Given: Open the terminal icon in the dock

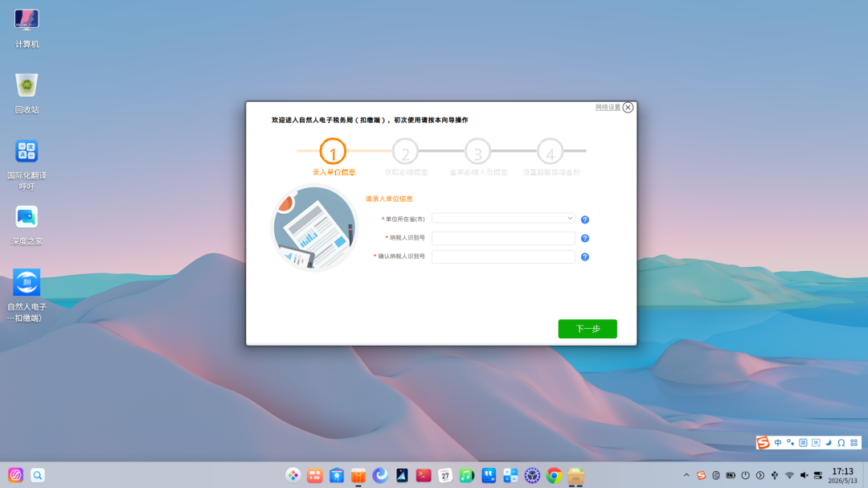Looking at the screenshot, I should pos(424,475).
